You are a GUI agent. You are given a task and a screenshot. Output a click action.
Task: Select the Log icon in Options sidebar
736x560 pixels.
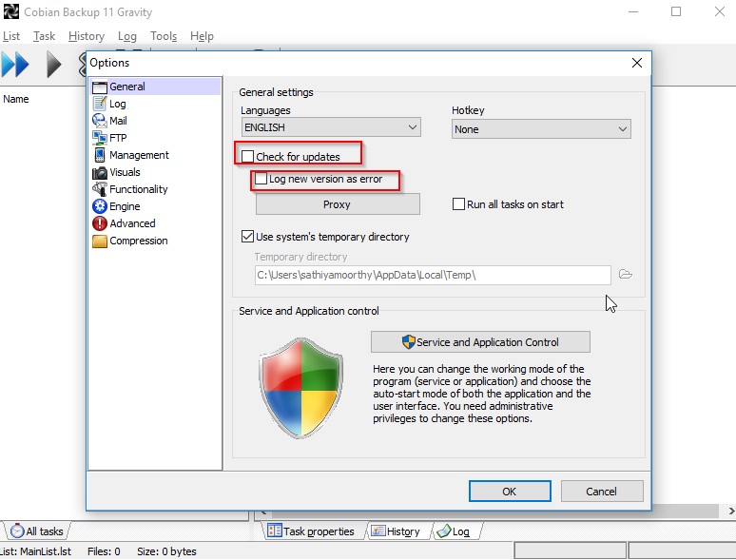pyautogui.click(x=100, y=104)
